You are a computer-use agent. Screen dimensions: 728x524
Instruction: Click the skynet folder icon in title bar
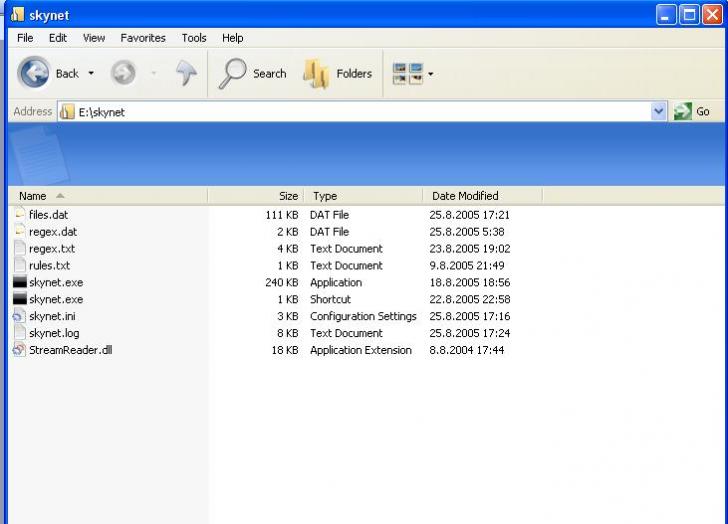[18, 15]
